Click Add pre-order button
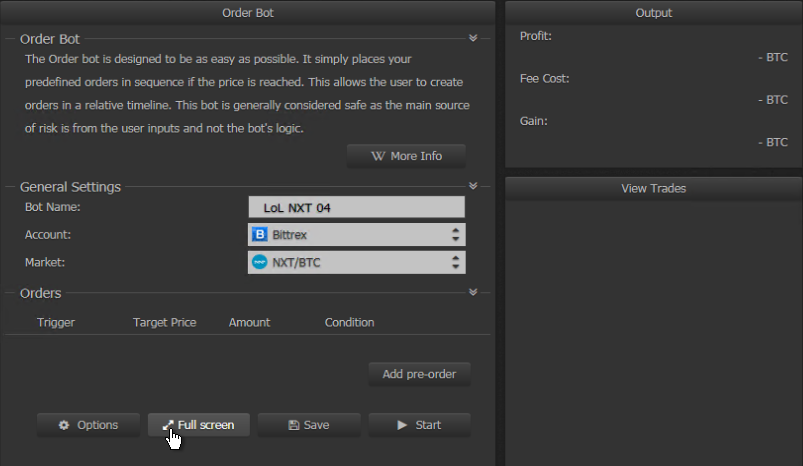The width and height of the screenshot is (803, 466). pyautogui.click(x=419, y=374)
